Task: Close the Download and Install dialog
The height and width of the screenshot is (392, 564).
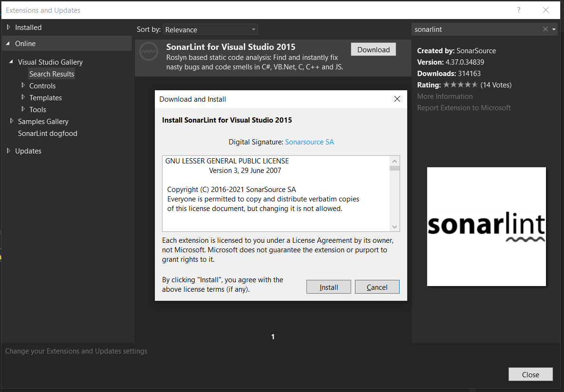Action: pyautogui.click(x=397, y=99)
